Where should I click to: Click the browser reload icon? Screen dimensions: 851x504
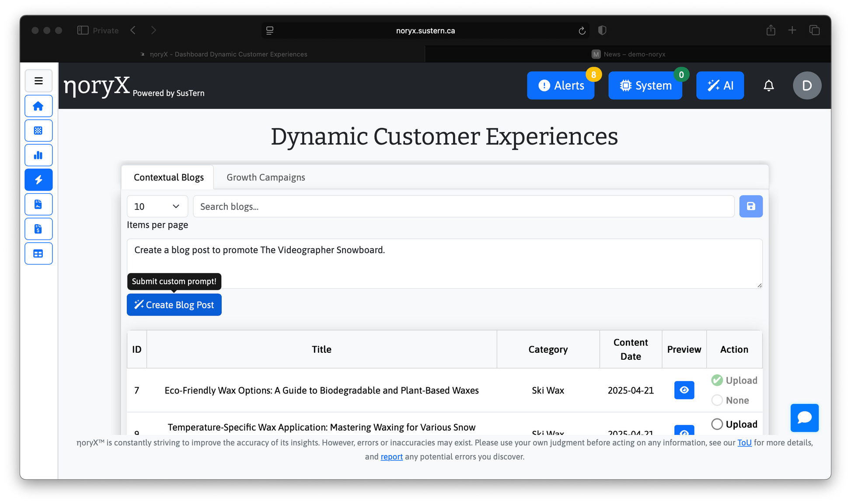[x=582, y=31]
